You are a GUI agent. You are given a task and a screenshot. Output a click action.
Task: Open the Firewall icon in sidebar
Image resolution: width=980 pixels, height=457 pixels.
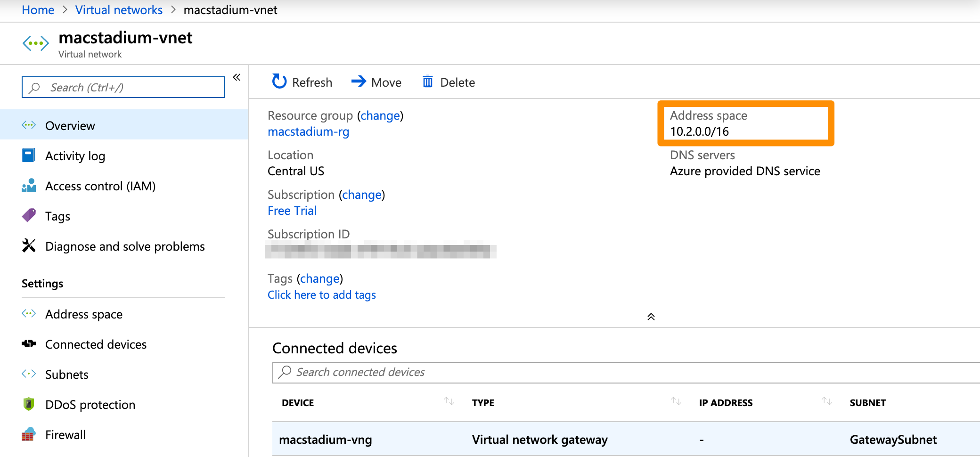(x=28, y=434)
